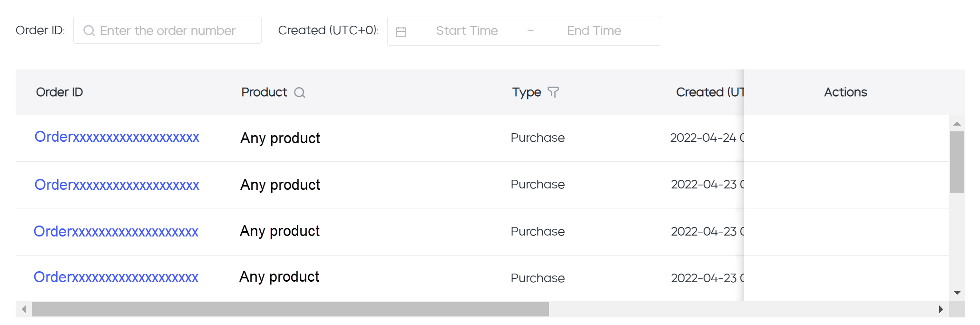Click the magnifier icon in Order ID field

(89, 31)
